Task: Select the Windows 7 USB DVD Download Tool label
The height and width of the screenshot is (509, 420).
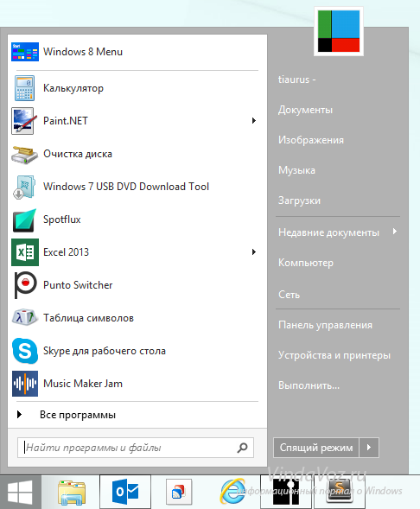Action: 126,187
